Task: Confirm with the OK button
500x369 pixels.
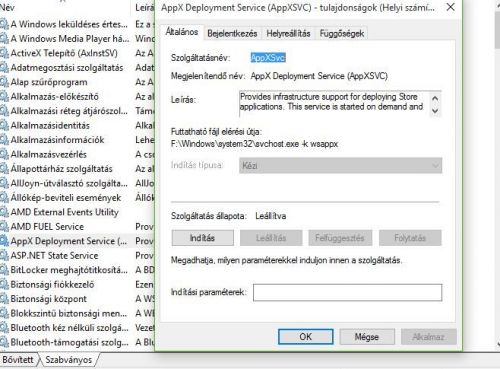Action: tap(306, 337)
